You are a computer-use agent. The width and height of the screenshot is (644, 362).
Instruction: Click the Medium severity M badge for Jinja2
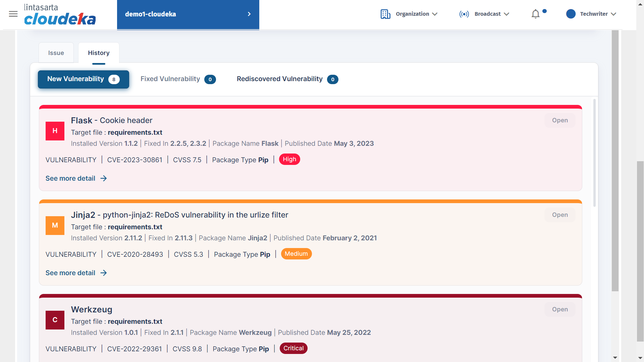[x=55, y=226]
